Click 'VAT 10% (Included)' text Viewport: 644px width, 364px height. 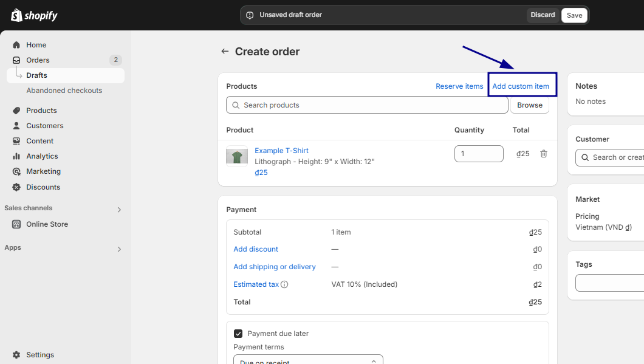click(365, 284)
